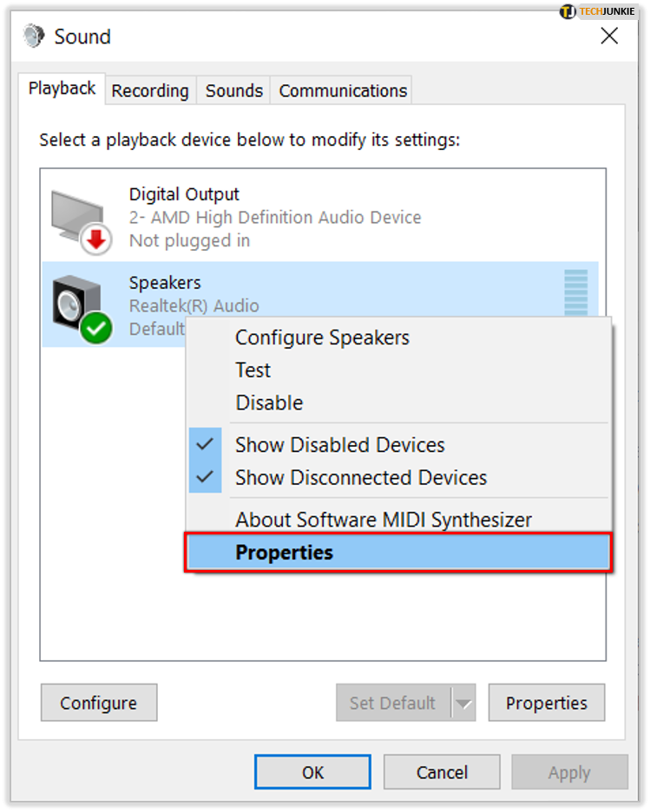Apply the current sound settings
The image size is (650, 812).
pyautogui.click(x=569, y=771)
